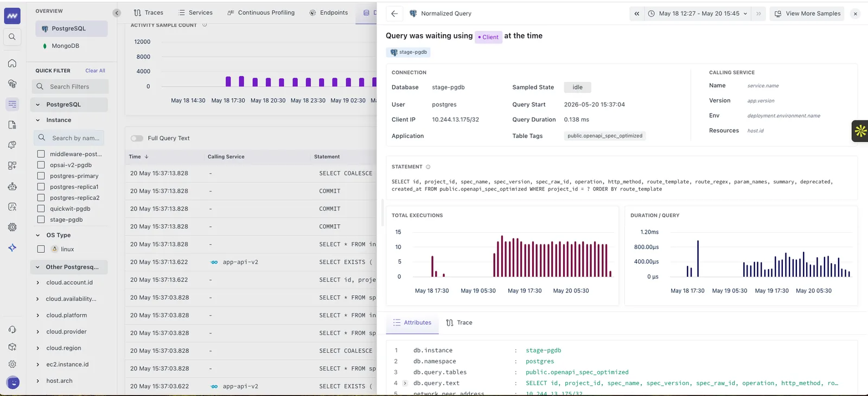The image size is (868, 396).
Task: Close the Normalized Query panel
Action: click(x=855, y=14)
